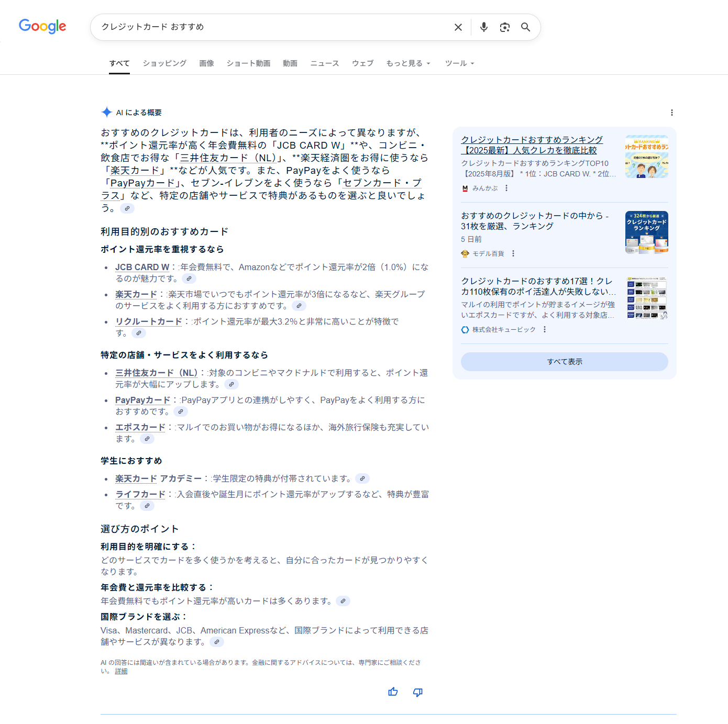Give thumbs down to AI overview

418,692
